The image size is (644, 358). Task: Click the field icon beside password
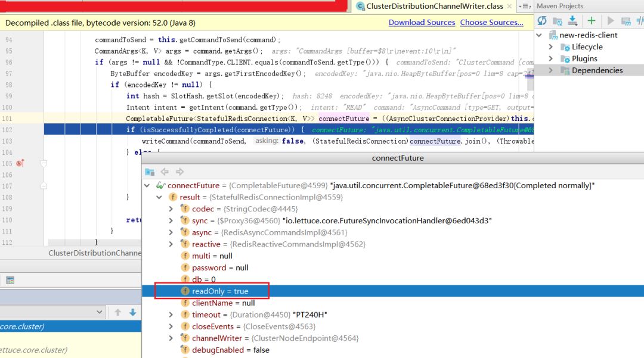pyautogui.click(x=185, y=268)
